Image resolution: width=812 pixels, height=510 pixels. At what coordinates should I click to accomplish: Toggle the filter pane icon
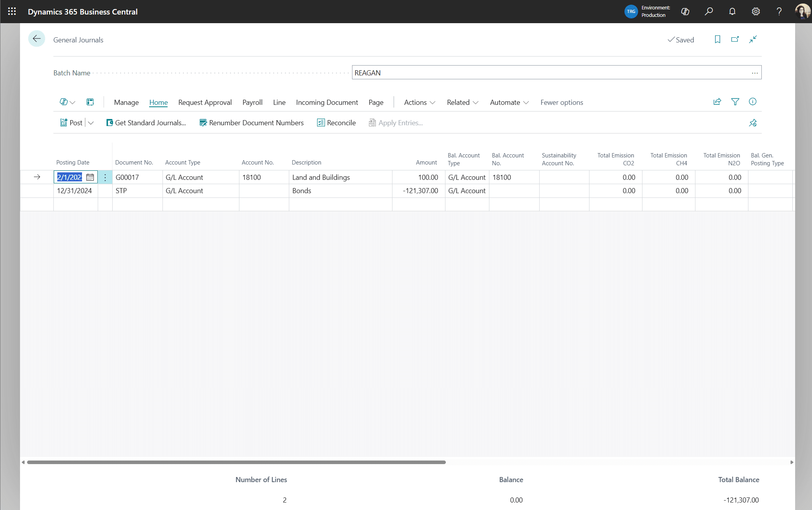pos(735,102)
